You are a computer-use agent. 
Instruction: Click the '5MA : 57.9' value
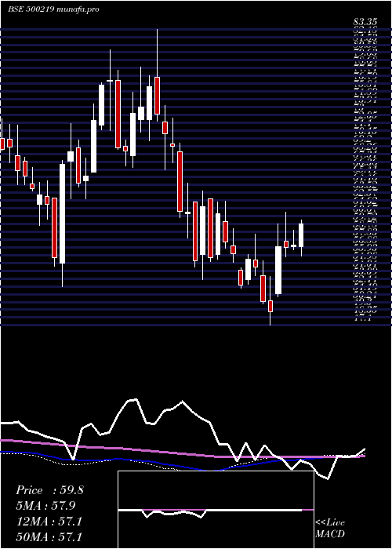pos(45,506)
